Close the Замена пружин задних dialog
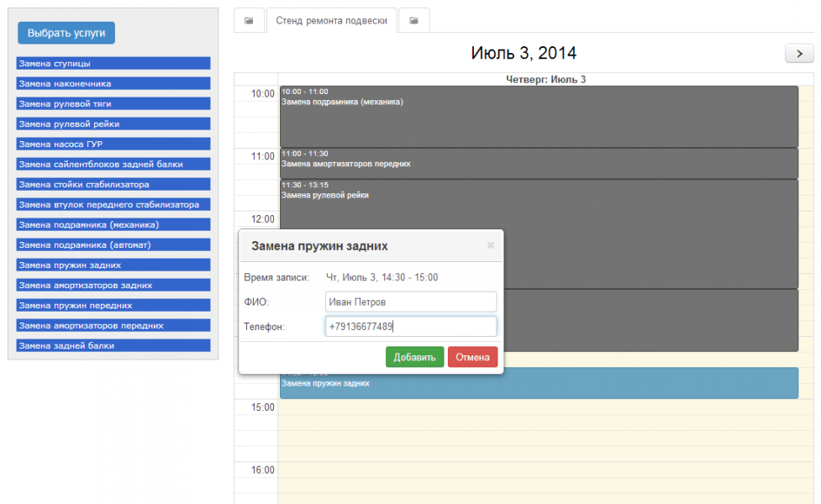Viewport: 821px width, 504px height. 491,245
